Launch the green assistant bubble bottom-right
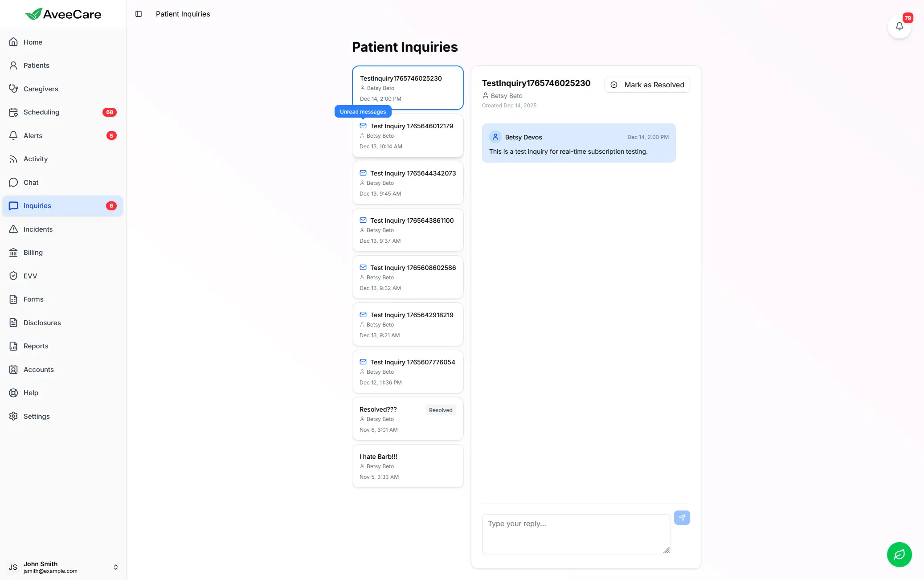This screenshot has width=924, height=580. [899, 555]
